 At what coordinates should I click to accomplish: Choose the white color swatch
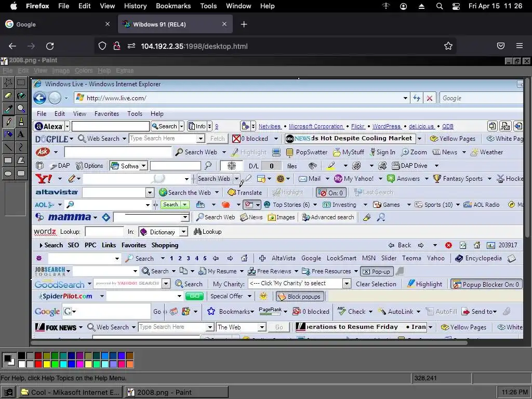(22, 364)
